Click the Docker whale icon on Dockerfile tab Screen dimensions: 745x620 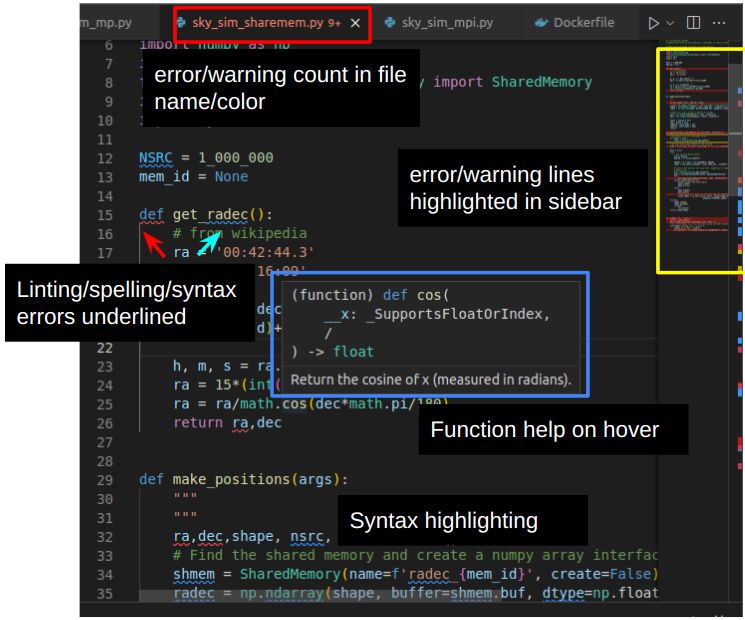pos(541,23)
